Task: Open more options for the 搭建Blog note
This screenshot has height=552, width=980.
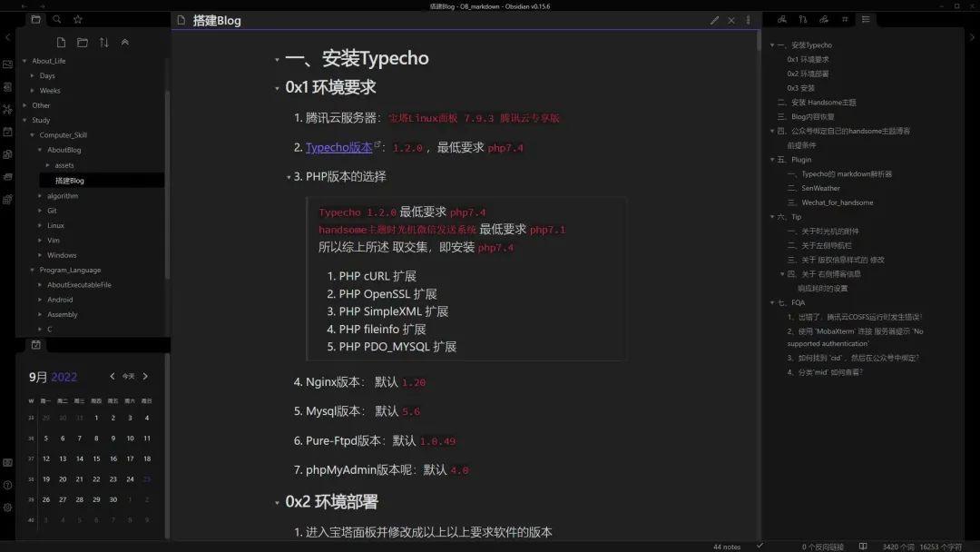Action: [748, 20]
